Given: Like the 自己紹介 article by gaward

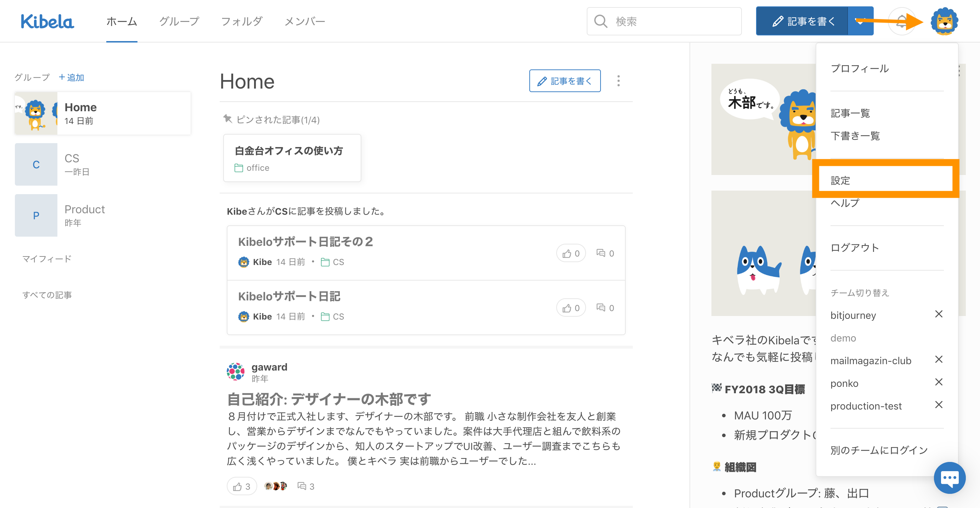Looking at the screenshot, I should (x=242, y=486).
